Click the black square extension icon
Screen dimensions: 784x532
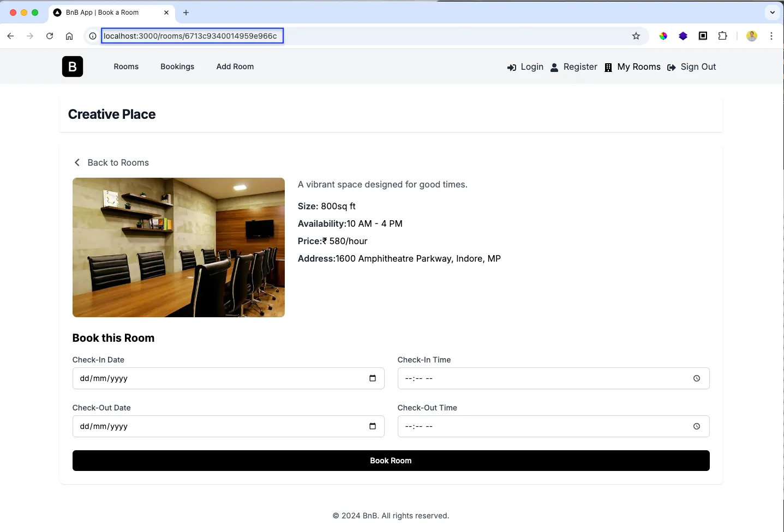(x=703, y=36)
